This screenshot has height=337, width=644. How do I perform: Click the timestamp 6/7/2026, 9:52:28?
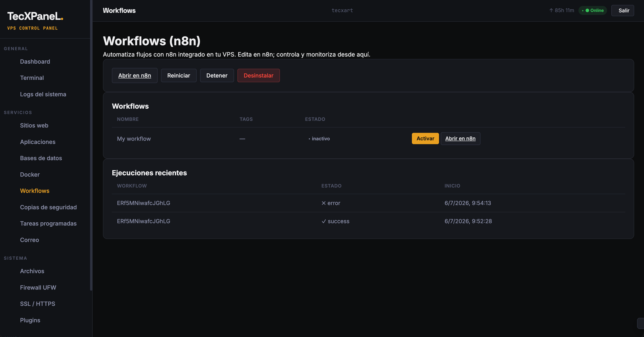(468, 221)
